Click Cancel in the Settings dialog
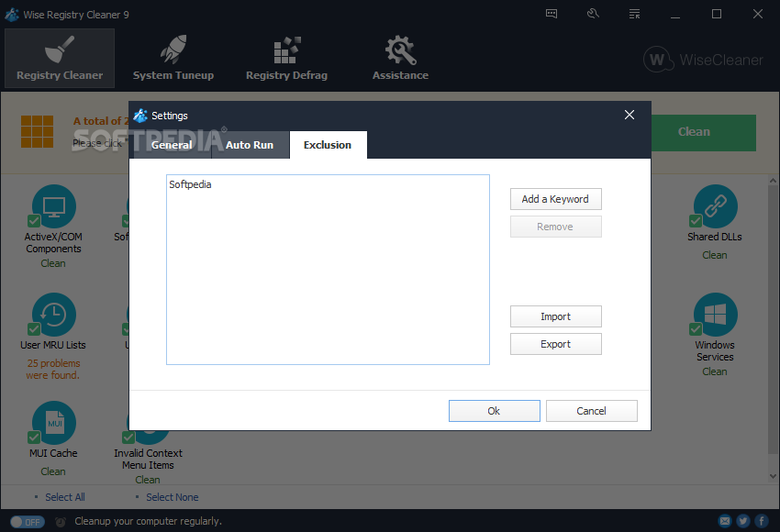The width and height of the screenshot is (780, 532). pos(592,411)
